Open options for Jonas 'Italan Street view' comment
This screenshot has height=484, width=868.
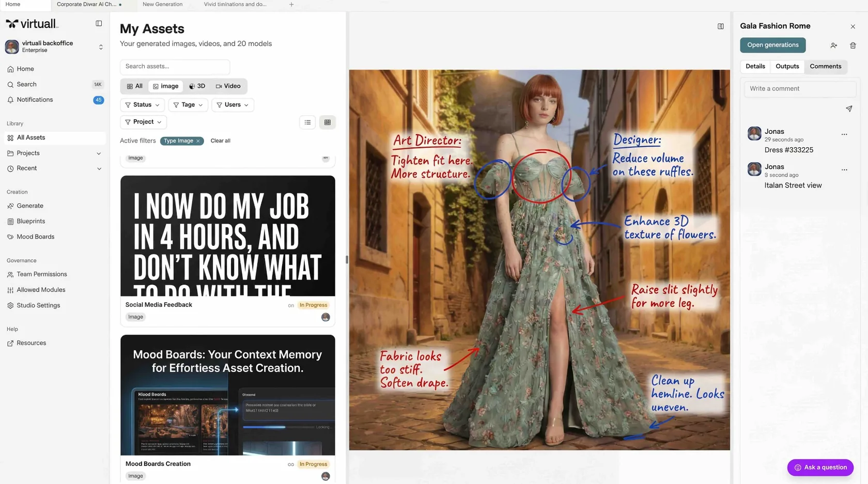pos(844,169)
